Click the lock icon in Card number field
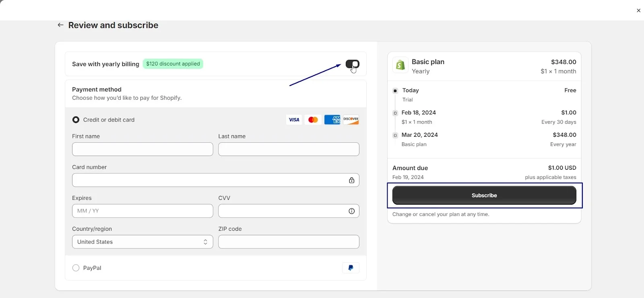 (x=351, y=180)
